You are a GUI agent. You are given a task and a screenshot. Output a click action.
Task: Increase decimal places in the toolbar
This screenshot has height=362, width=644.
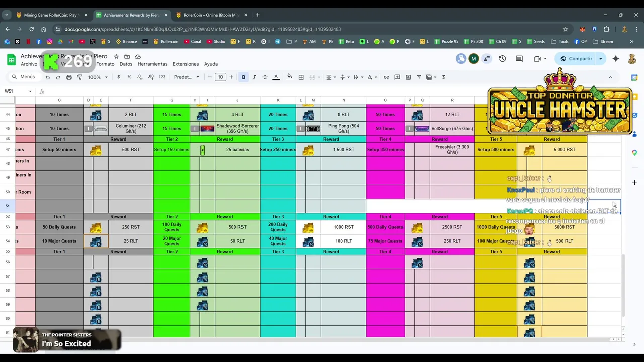pyautogui.click(x=150, y=77)
